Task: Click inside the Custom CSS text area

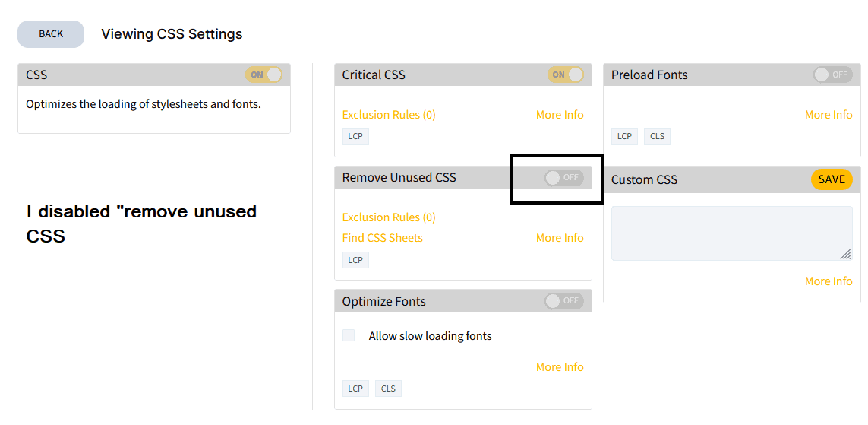Action: point(731,233)
